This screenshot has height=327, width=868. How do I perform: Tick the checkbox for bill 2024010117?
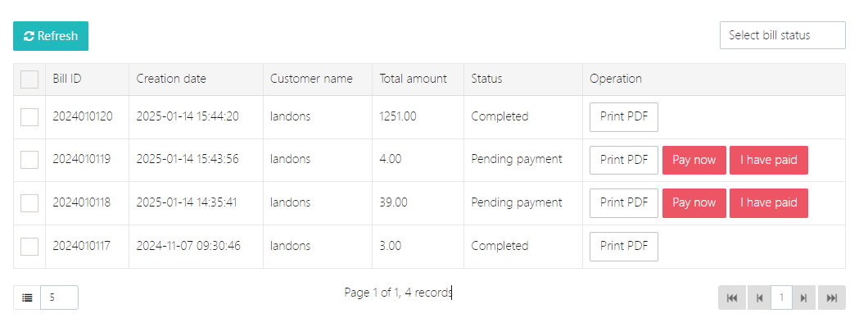[29, 246]
